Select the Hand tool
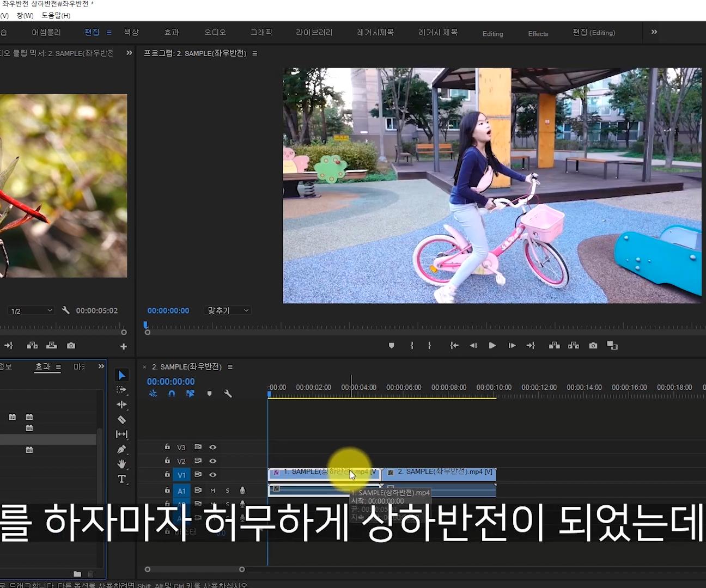 tap(122, 464)
